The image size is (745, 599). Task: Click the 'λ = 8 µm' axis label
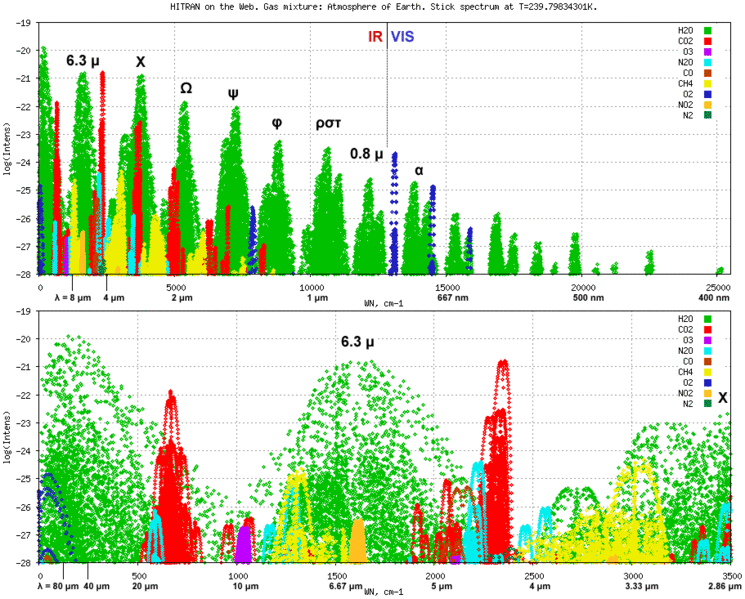[x=73, y=298]
